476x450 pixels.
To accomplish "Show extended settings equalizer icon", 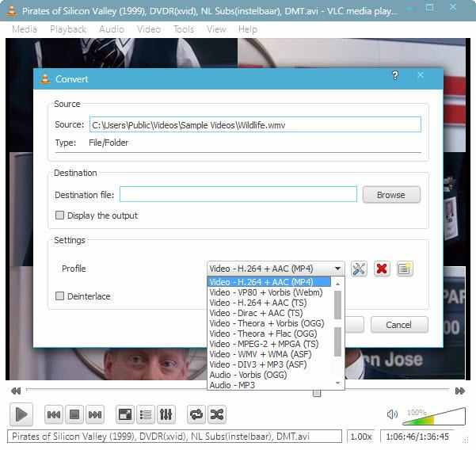I will pos(166,414).
